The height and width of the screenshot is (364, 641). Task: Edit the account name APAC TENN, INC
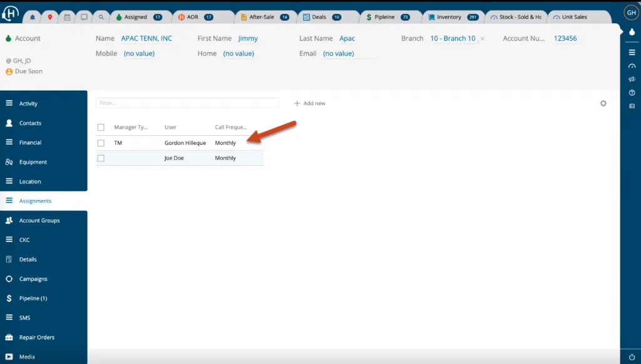click(x=146, y=38)
